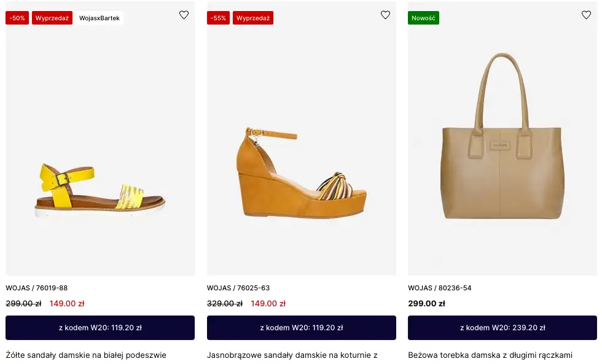This screenshot has width=602, height=364.
Task: Click the -55% discount badge
Action: [218, 18]
